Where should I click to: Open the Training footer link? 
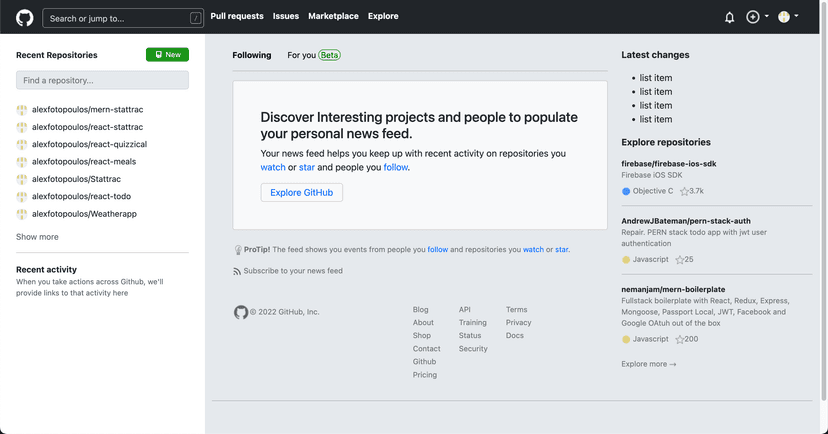pyautogui.click(x=473, y=323)
